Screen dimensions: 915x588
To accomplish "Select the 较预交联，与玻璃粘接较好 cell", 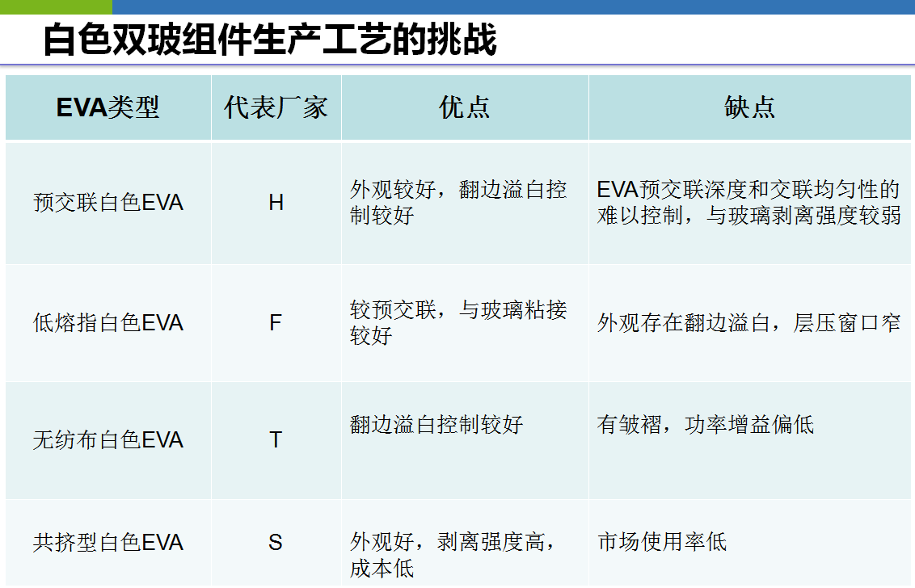I will tap(458, 322).
